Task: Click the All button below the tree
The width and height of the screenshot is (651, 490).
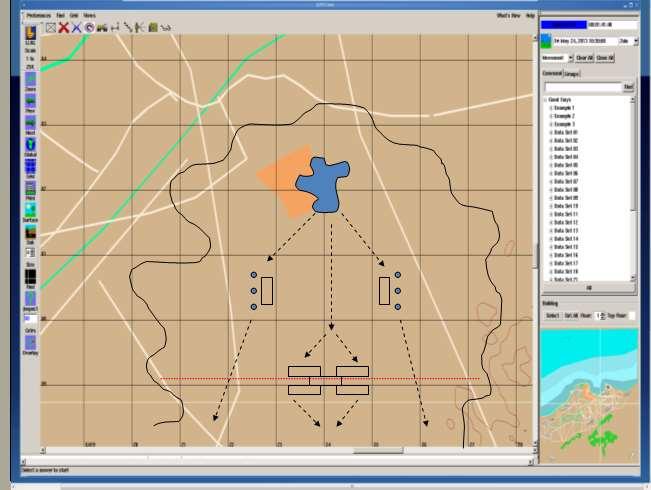Action: click(x=588, y=288)
